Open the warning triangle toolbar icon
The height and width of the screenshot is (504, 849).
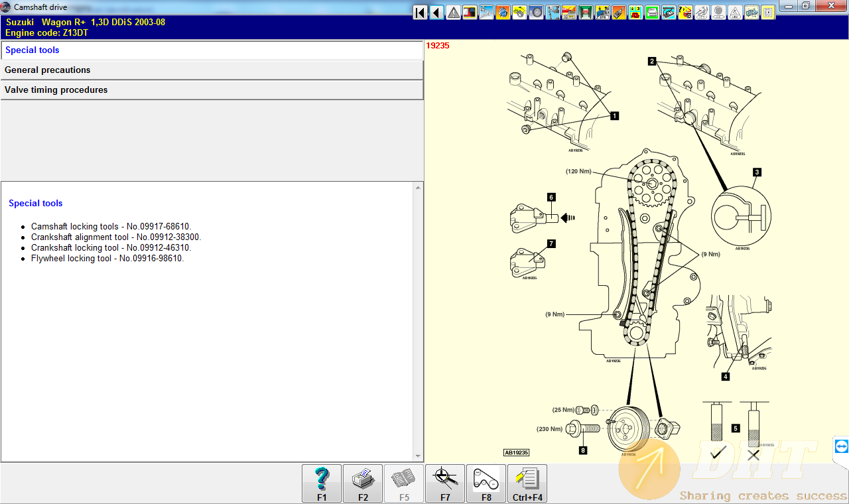tap(453, 13)
